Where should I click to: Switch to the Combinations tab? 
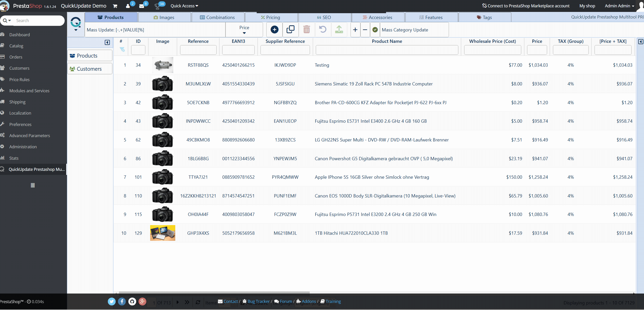coord(218,17)
